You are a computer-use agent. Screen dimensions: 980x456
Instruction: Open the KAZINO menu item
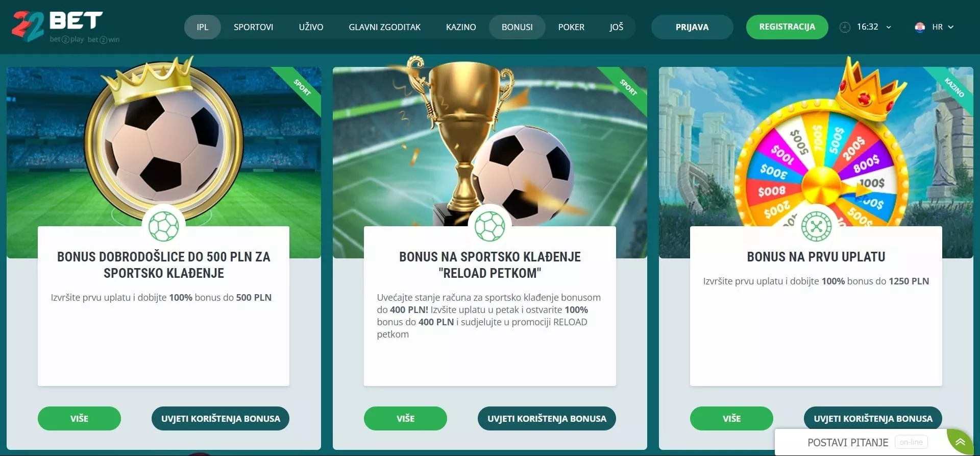(x=461, y=27)
